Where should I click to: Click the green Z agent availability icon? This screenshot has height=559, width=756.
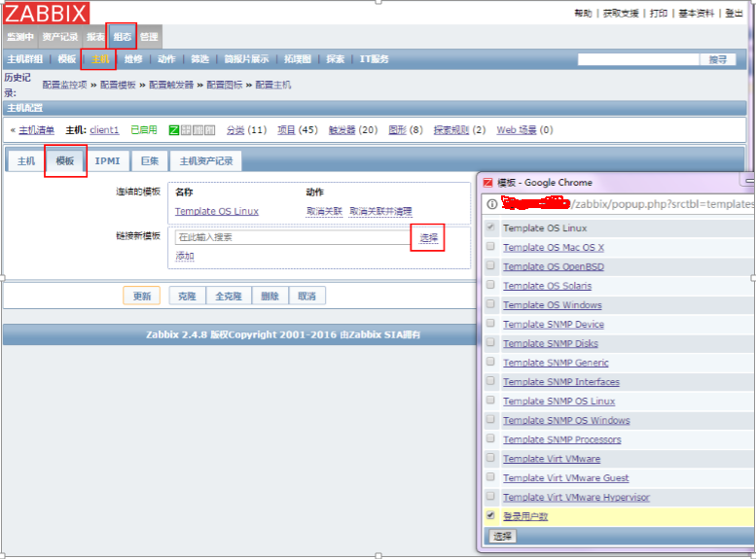coord(174,130)
